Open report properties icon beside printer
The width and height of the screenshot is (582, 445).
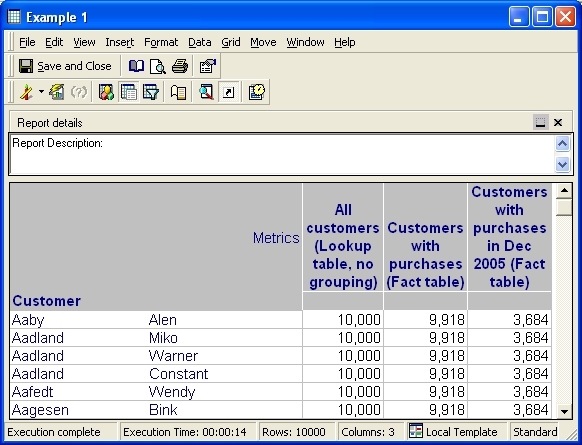coord(207,66)
